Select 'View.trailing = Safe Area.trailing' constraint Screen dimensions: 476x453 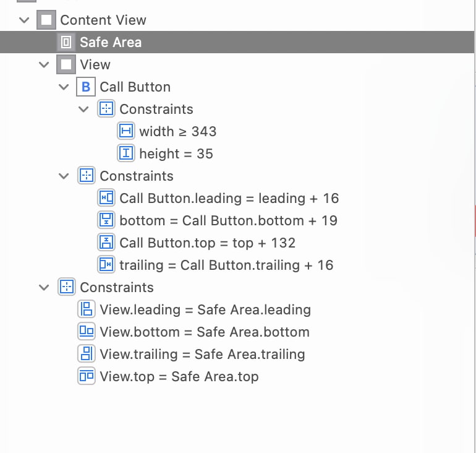[x=202, y=354]
